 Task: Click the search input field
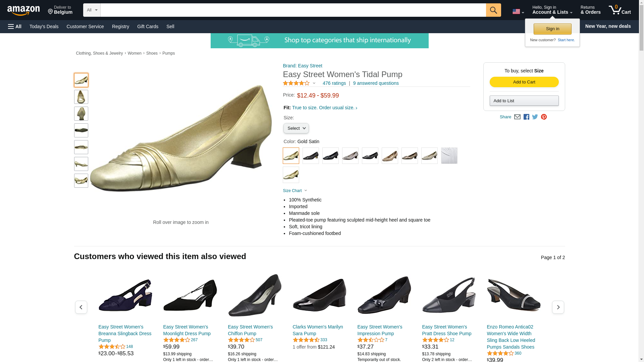point(293,10)
